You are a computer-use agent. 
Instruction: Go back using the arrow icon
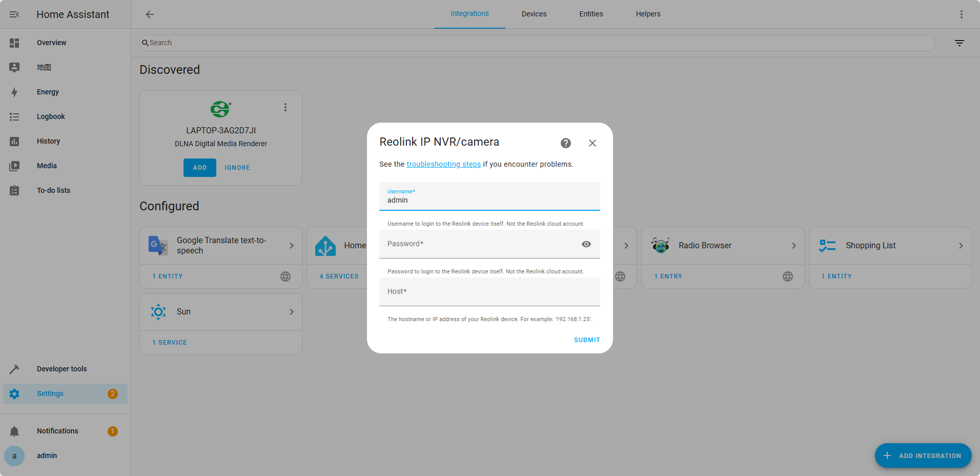pos(150,14)
